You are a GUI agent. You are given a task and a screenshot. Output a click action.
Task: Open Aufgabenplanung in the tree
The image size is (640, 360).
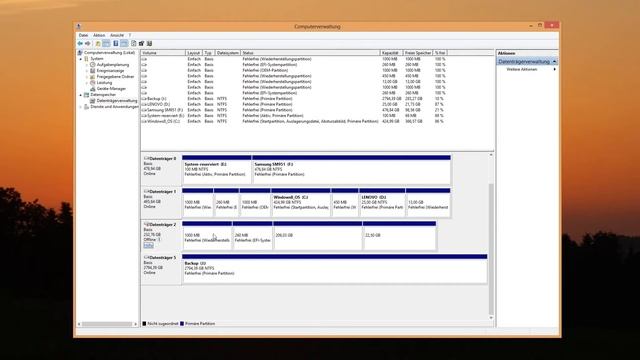pyautogui.click(x=113, y=64)
